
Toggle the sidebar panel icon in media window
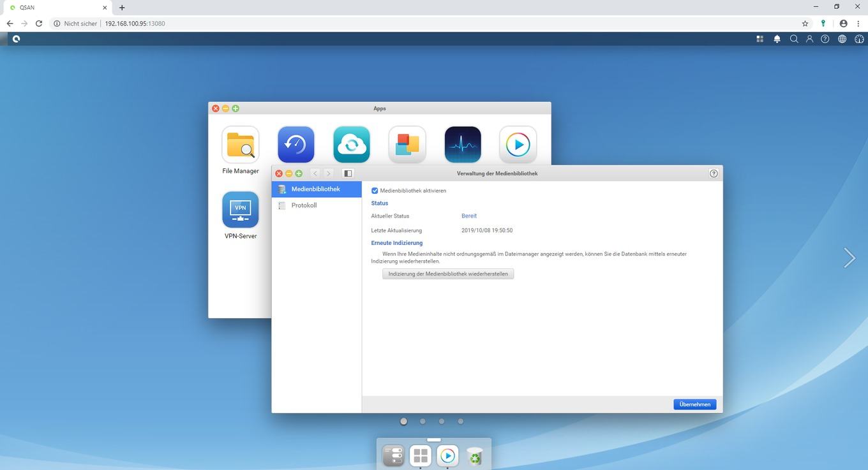348,173
